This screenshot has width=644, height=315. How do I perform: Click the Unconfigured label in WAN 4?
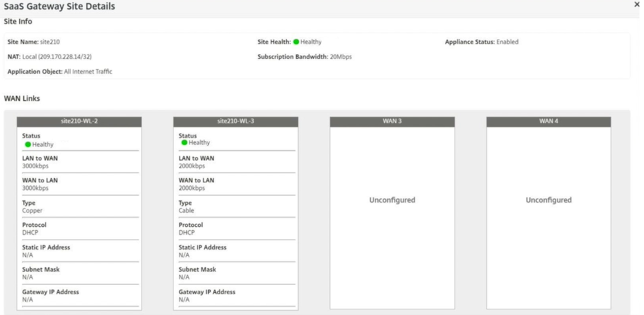coord(549,200)
